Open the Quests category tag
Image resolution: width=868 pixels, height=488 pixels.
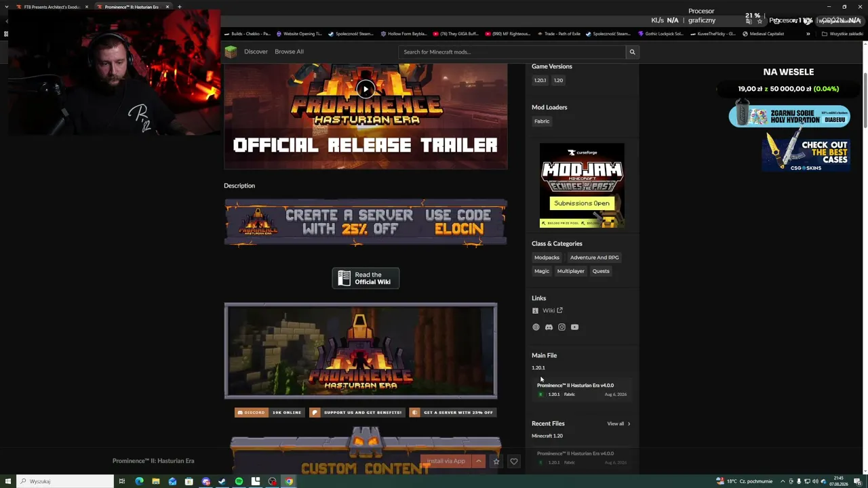601,271
